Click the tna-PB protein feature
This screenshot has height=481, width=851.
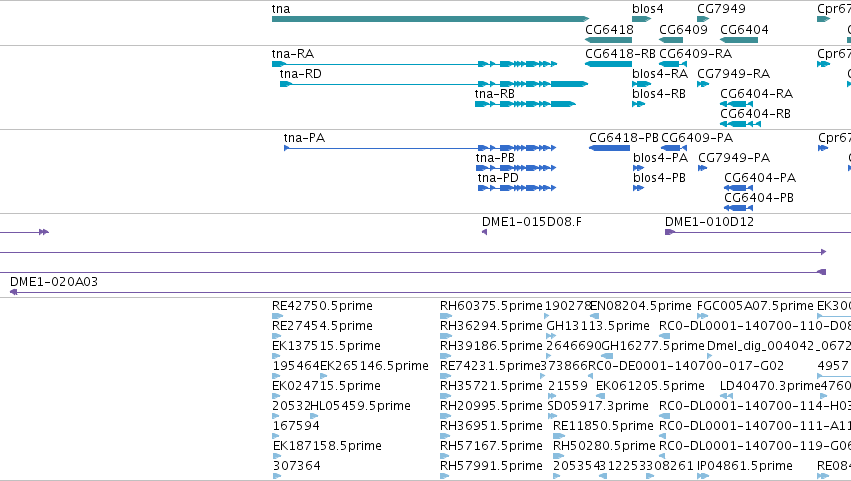tap(516, 168)
